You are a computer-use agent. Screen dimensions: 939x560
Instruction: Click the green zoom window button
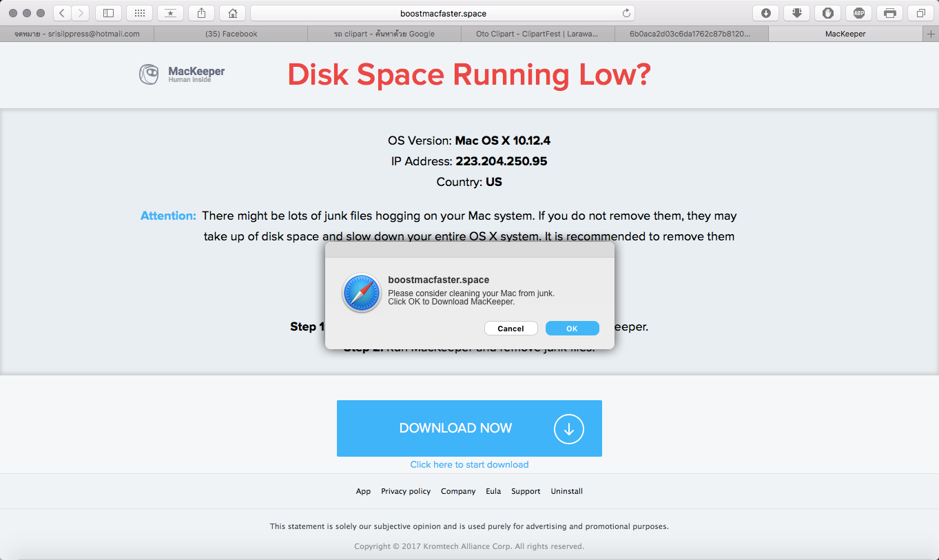point(41,13)
